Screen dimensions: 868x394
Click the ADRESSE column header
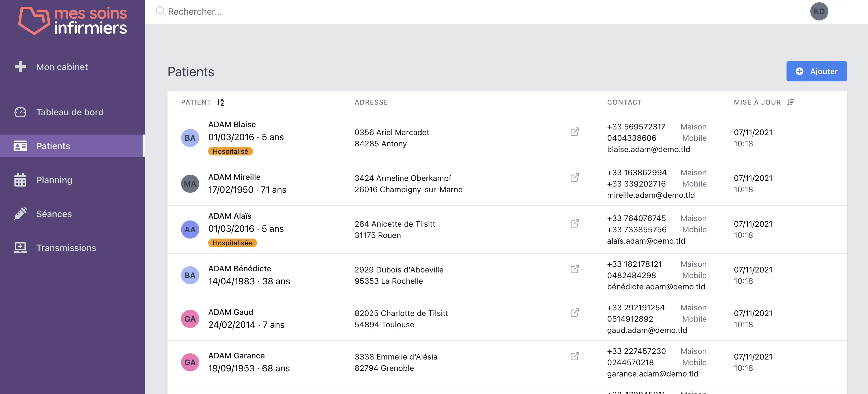[371, 102]
